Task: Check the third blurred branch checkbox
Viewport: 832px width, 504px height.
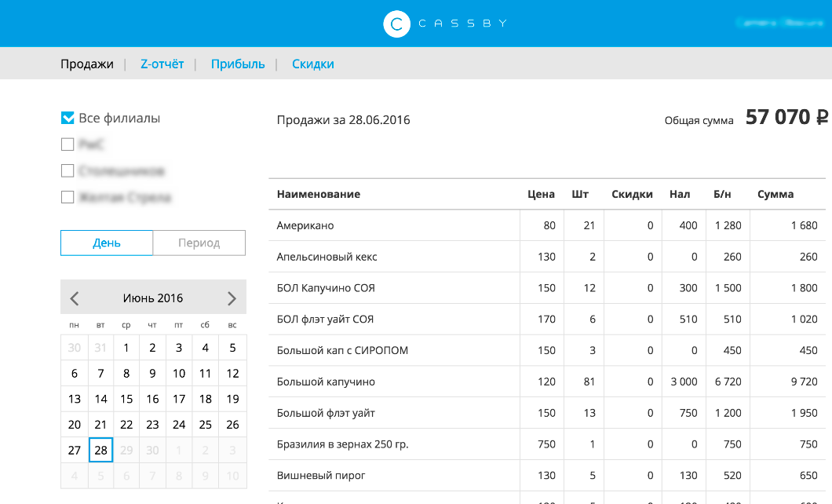Action: click(68, 197)
